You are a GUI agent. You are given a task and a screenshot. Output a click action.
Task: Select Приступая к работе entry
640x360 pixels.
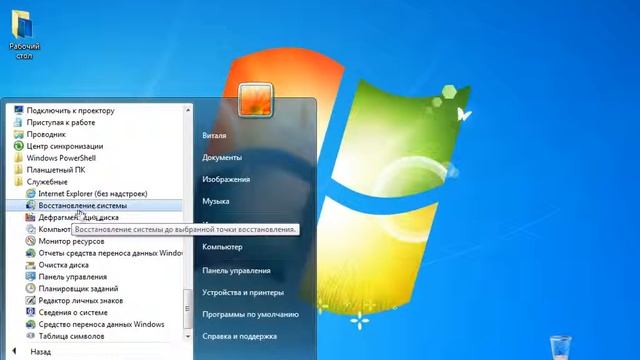tap(61, 122)
